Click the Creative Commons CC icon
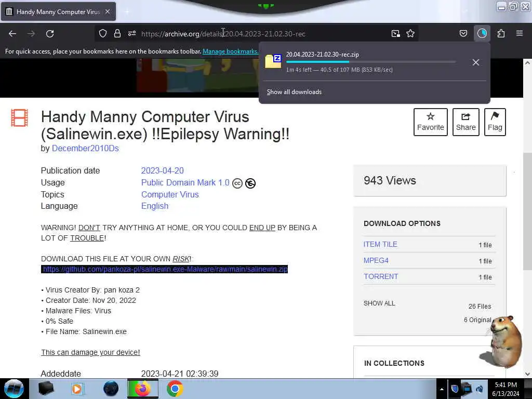Screen dimensions: 532x399 [237, 183]
